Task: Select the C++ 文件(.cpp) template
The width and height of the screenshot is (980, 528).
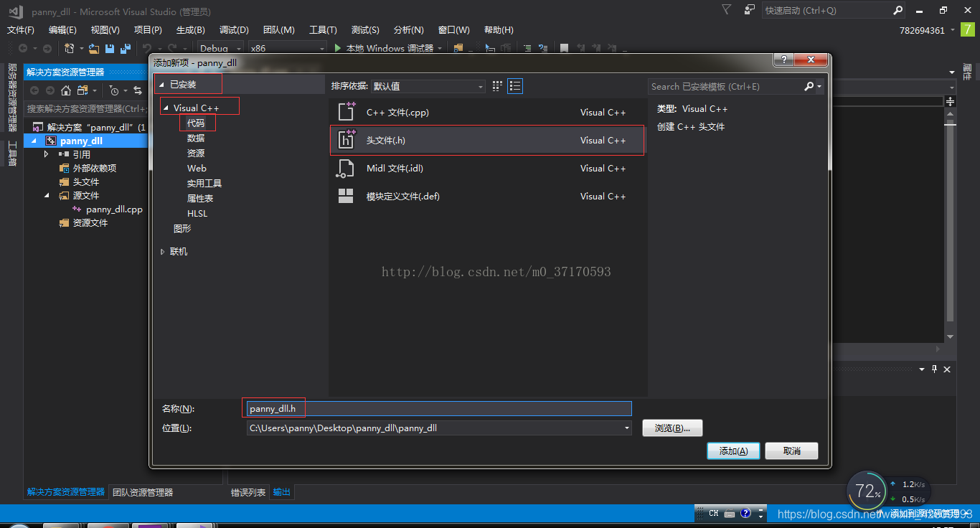Action: point(487,112)
